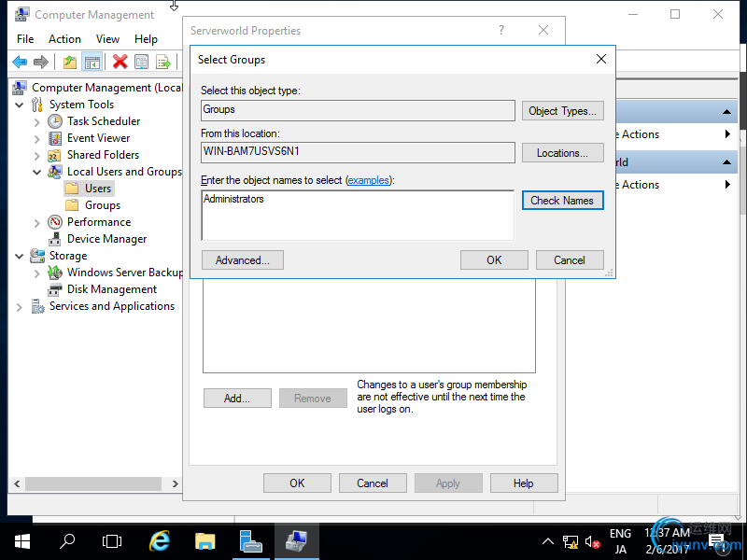Open the Properties toolbar icon
The image size is (747, 560).
(x=142, y=62)
